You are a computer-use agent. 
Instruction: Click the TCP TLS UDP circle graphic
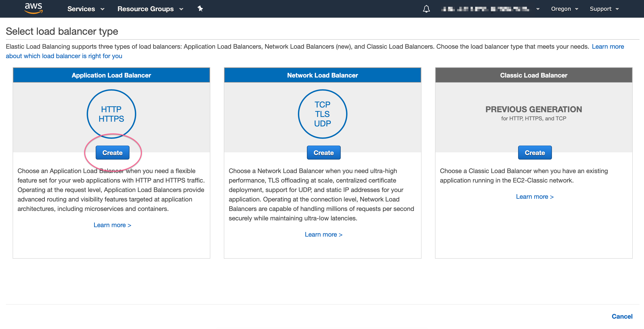(322, 114)
